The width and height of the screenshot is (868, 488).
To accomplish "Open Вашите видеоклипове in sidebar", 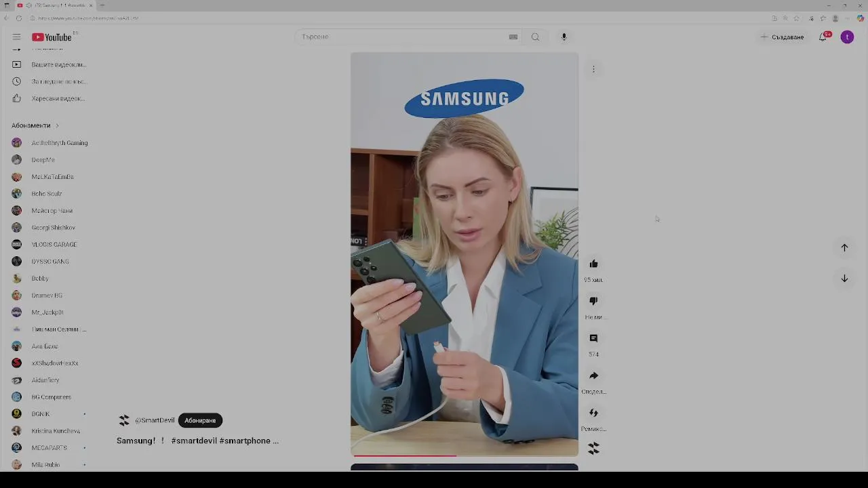I will coord(51,64).
